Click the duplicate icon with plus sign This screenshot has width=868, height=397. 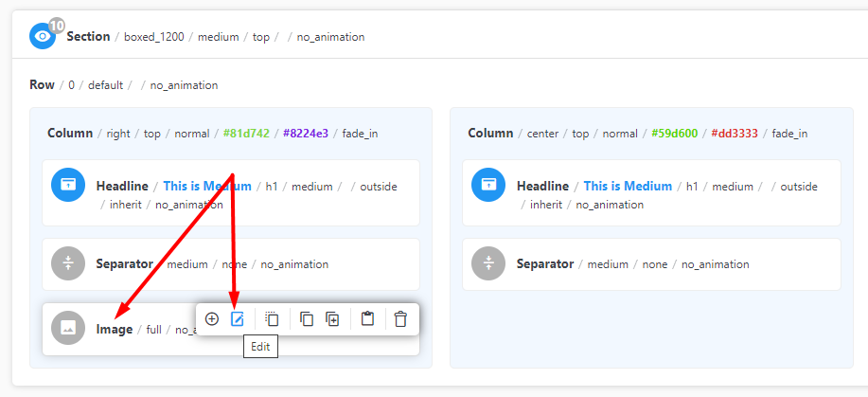click(x=332, y=318)
